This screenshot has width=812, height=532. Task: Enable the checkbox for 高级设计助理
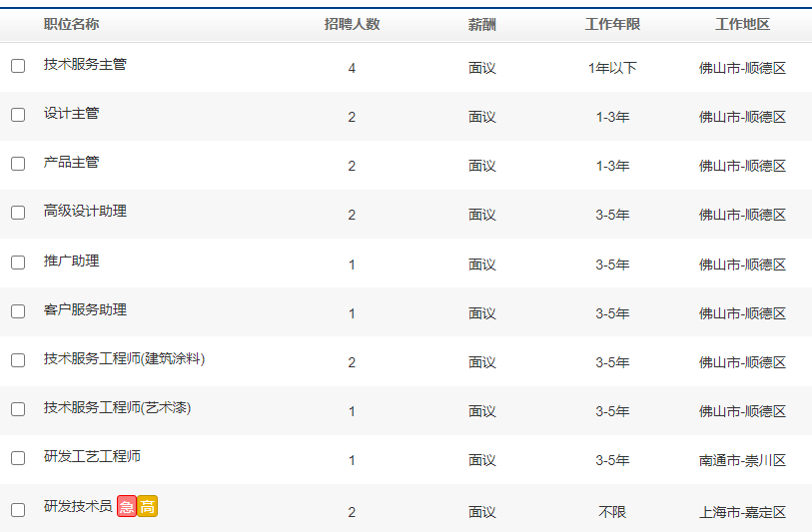(18, 213)
